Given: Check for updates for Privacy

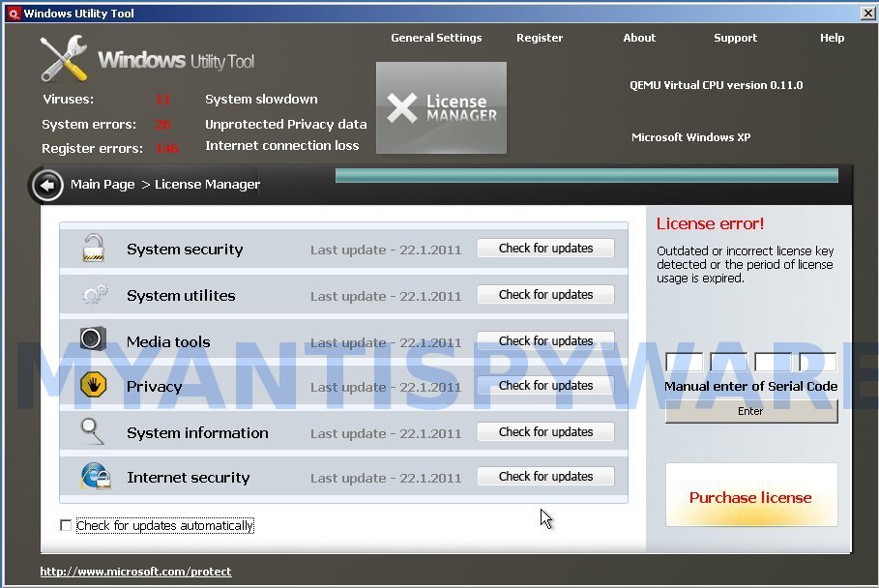Looking at the screenshot, I should point(545,386).
